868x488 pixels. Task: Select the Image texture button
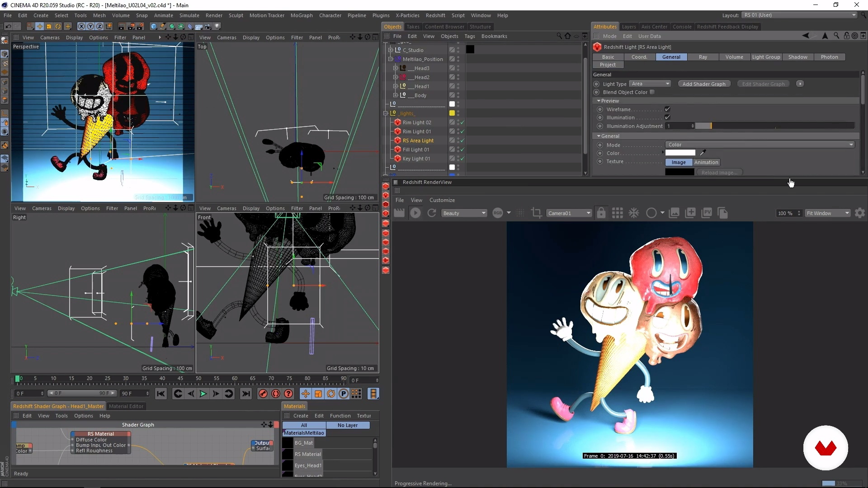679,162
